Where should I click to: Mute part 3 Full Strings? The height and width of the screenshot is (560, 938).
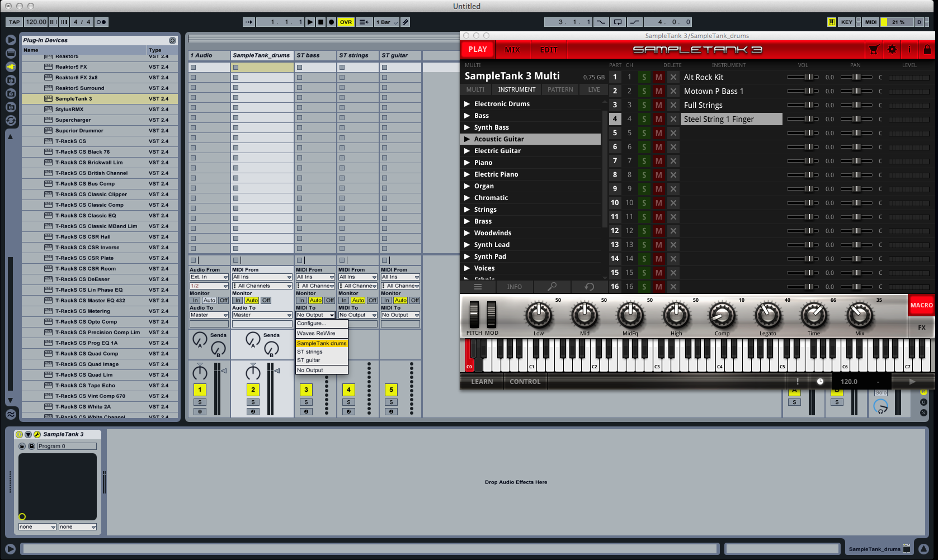[x=658, y=105]
